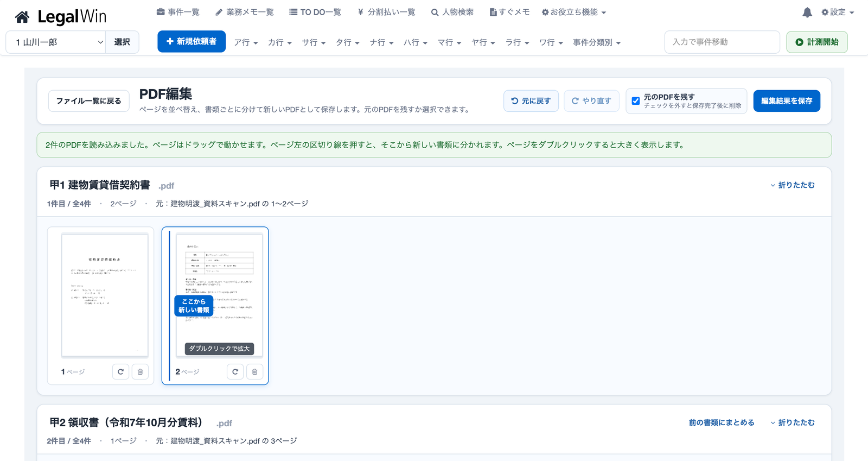Click the 選択 button
The width and height of the screenshot is (868, 461).
pos(122,42)
